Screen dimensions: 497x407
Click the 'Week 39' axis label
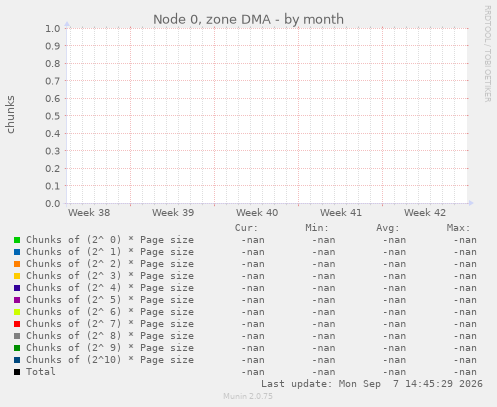tap(173, 213)
